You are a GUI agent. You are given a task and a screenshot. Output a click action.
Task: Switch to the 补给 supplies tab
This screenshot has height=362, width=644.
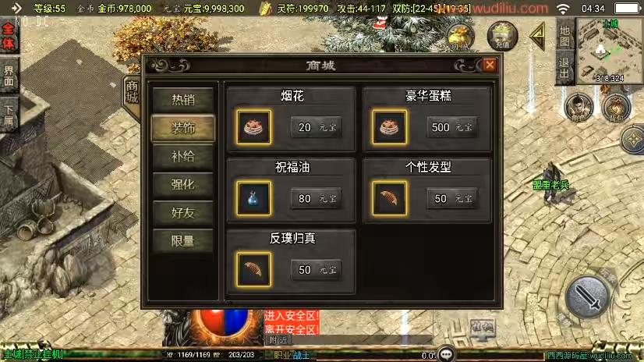[x=182, y=157]
